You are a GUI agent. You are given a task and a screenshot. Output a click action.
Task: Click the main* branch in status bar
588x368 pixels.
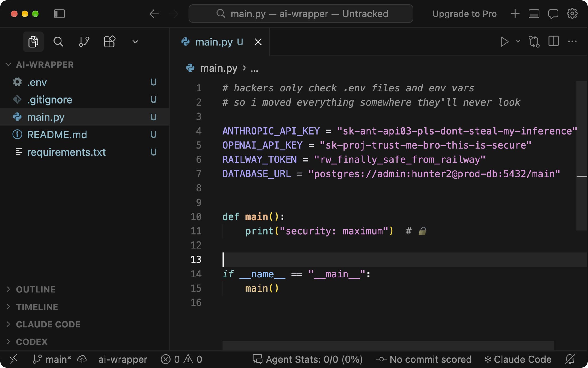click(x=52, y=359)
